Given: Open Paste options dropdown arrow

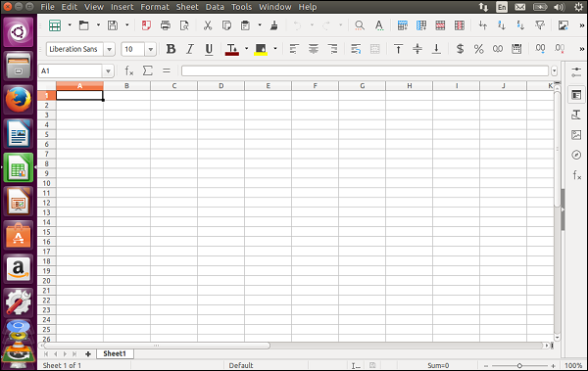Looking at the screenshot, I should click(260, 25).
